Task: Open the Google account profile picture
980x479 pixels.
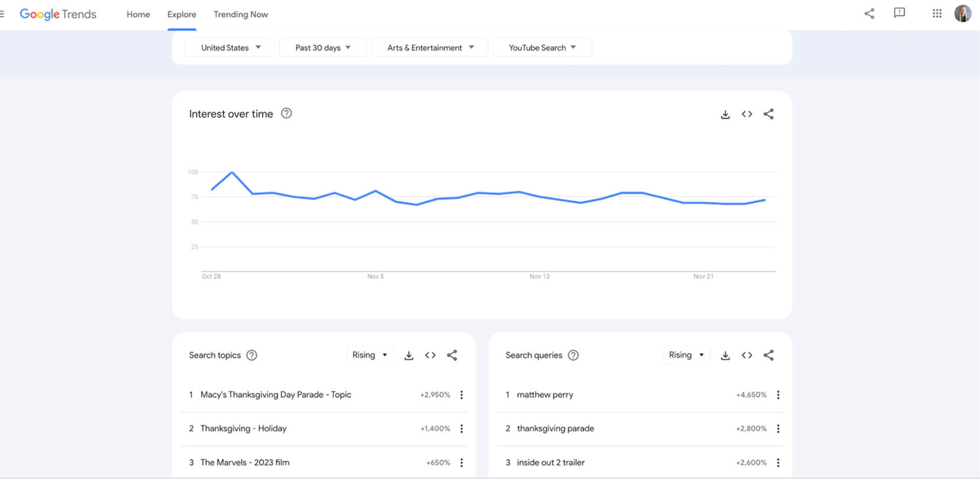Action: tap(963, 14)
